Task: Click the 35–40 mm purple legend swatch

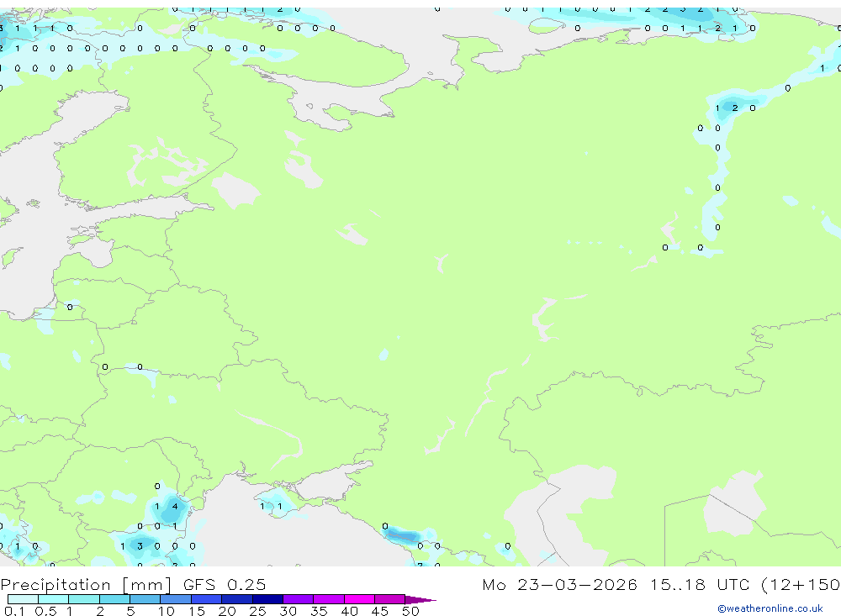Action: click(x=328, y=599)
